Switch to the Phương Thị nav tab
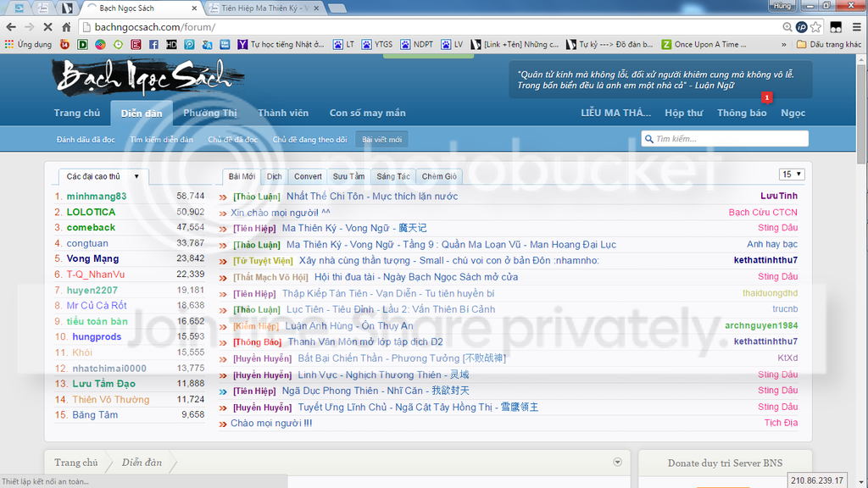The height and width of the screenshot is (488, 868). click(x=210, y=113)
